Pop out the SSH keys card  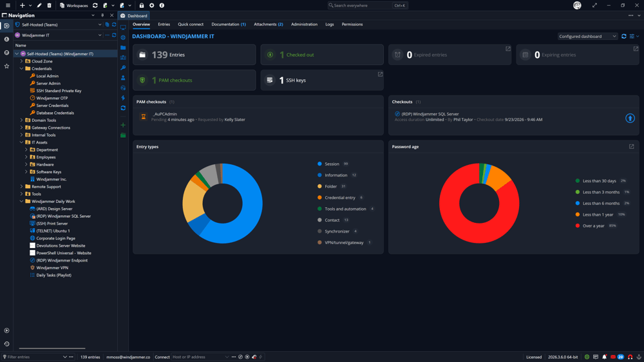click(380, 74)
